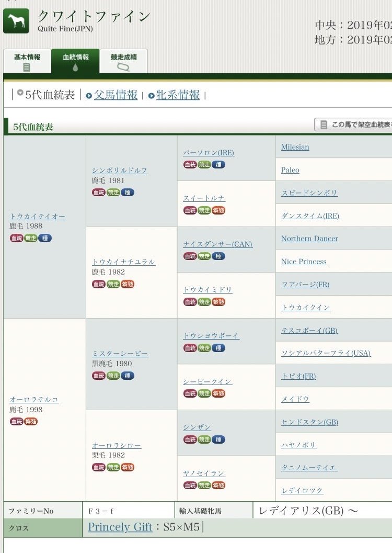Click the トウショウボーイ horse link
Viewport: 392px width, 553px height.
pos(211,335)
